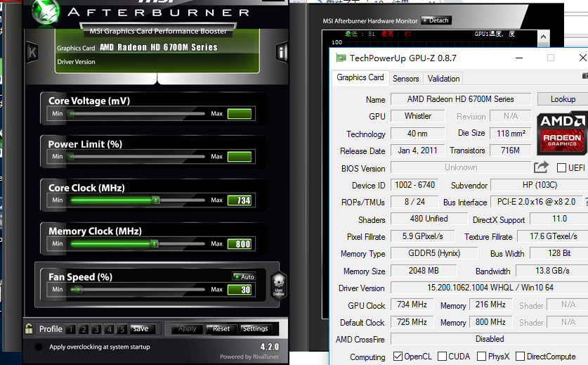
Task: Click the Afterburner version number 4.2.0
Action: pos(270,347)
